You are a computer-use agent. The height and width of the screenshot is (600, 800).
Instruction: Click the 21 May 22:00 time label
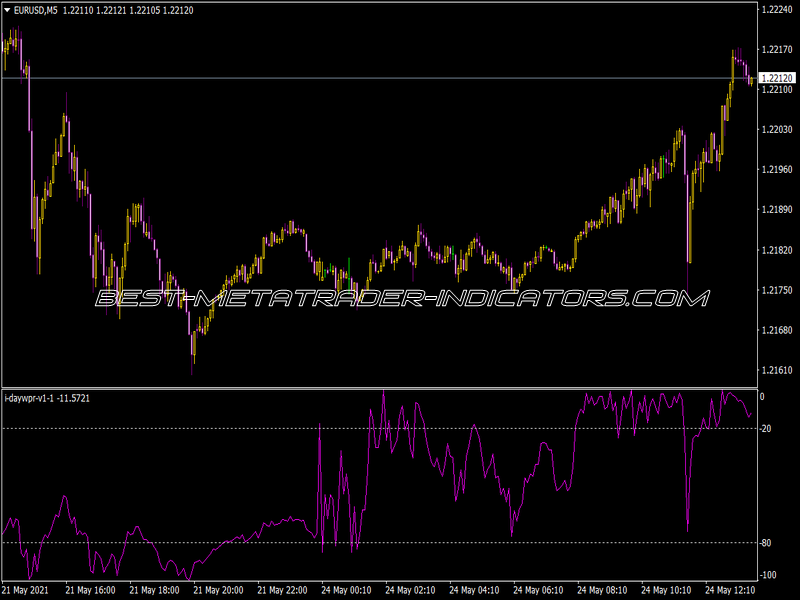pyautogui.click(x=282, y=590)
